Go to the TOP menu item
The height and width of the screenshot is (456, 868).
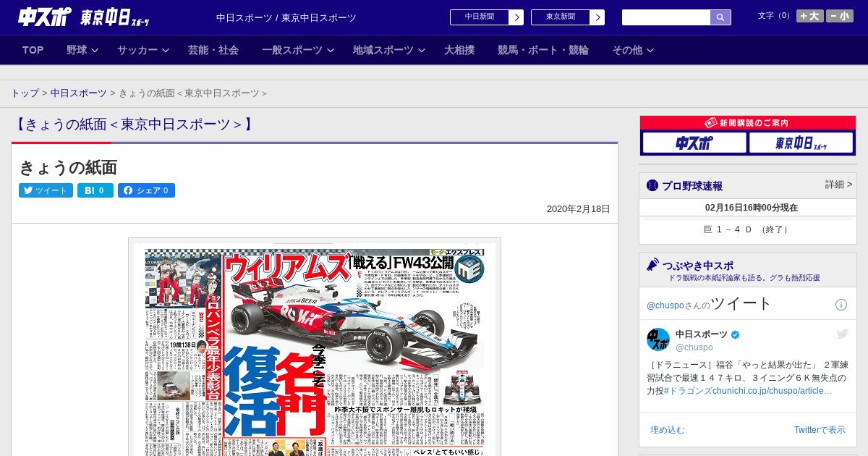point(33,50)
